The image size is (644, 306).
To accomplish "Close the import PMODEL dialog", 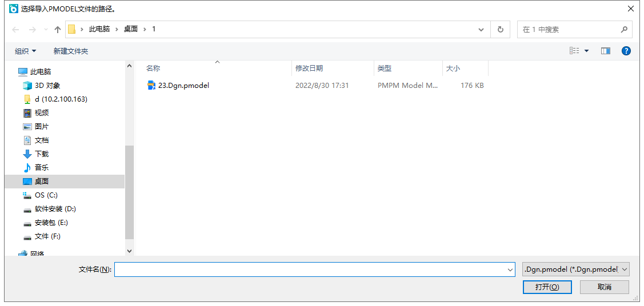I will click(630, 8).
